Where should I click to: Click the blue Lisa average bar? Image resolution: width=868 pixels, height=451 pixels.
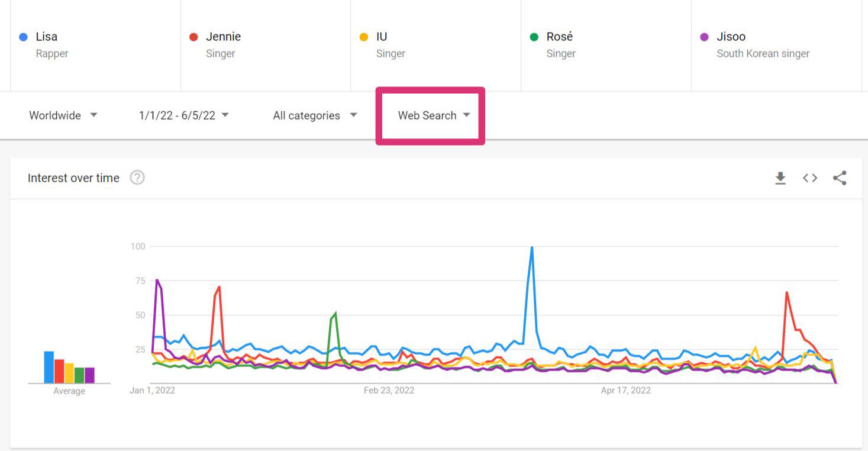(x=49, y=367)
